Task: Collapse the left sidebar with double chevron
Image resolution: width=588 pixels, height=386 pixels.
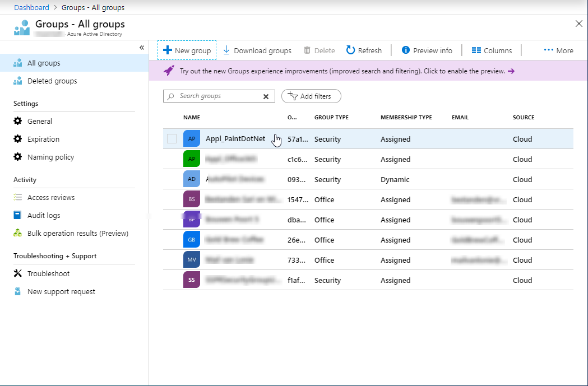Action: 142,48
